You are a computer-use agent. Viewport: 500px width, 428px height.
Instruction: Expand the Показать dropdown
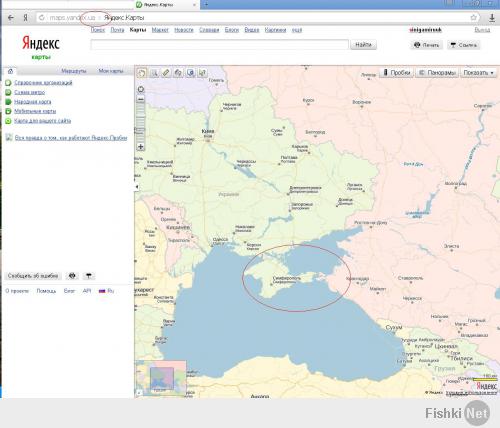(478, 72)
